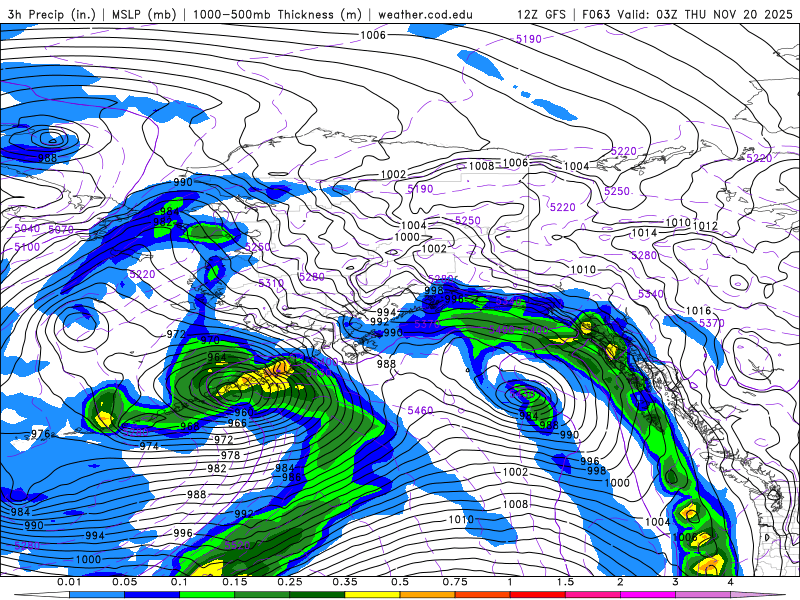Click 'Valid: 03Z THU NOV 20 2025' text

pyautogui.click(x=705, y=14)
